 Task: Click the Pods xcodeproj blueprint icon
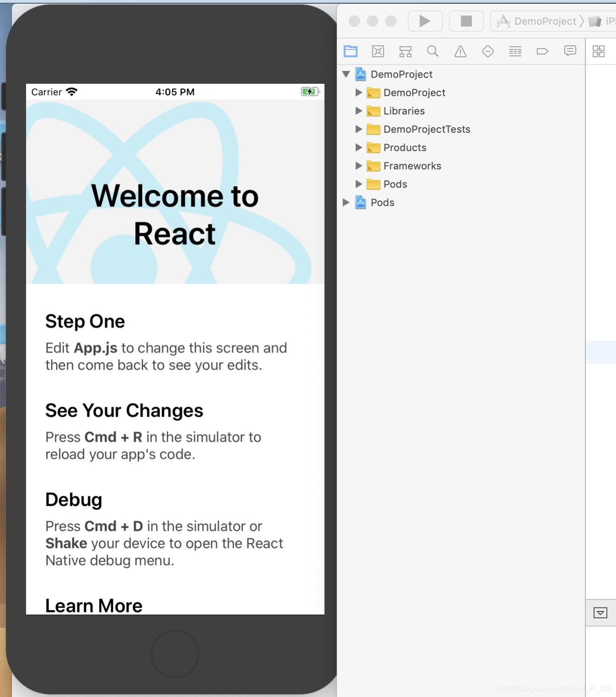(x=361, y=202)
